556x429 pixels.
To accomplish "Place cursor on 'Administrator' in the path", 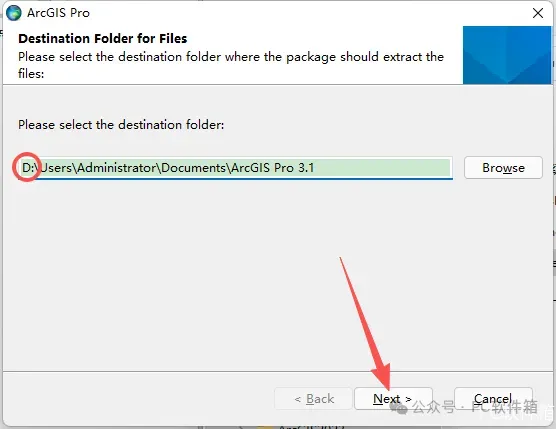I will [x=117, y=168].
